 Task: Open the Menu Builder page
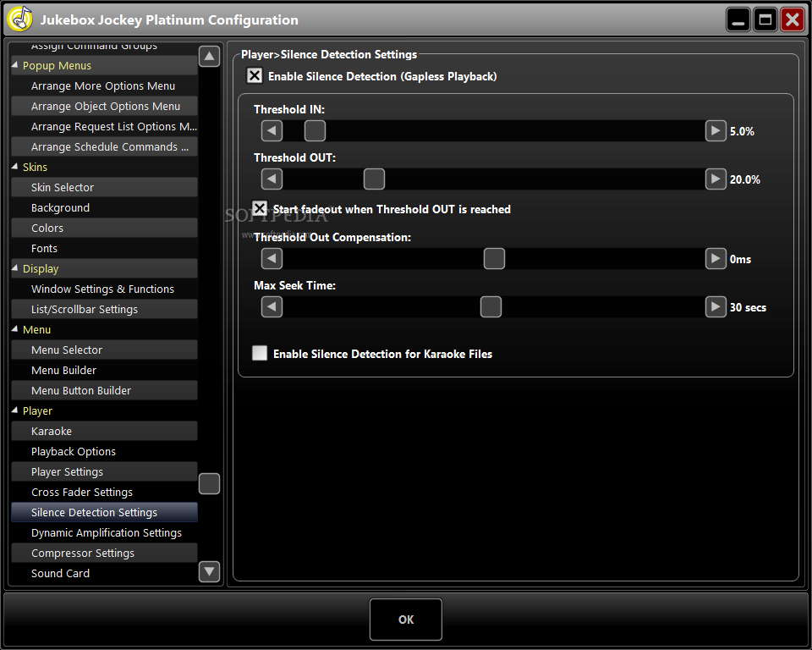pyautogui.click(x=104, y=370)
